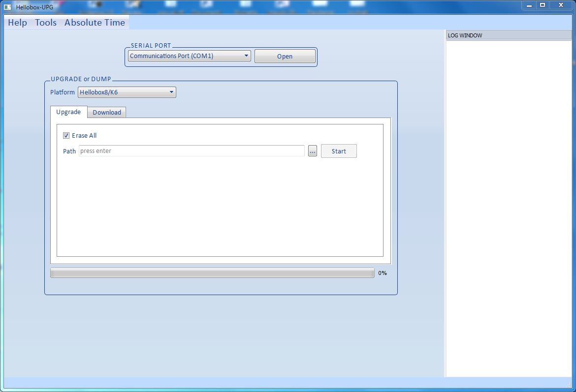Click the Open serial port button
This screenshot has height=392, width=576.
coord(285,56)
